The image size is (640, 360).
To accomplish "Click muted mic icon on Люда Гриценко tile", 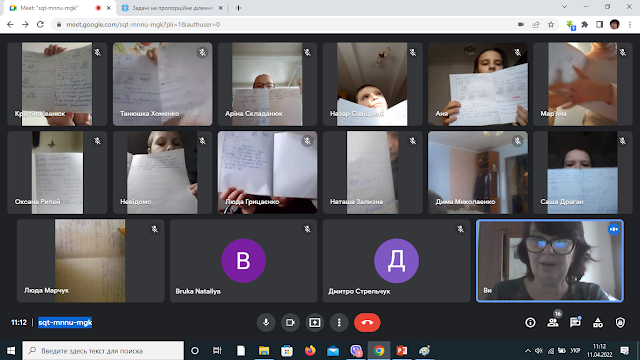I will pos(307,141).
